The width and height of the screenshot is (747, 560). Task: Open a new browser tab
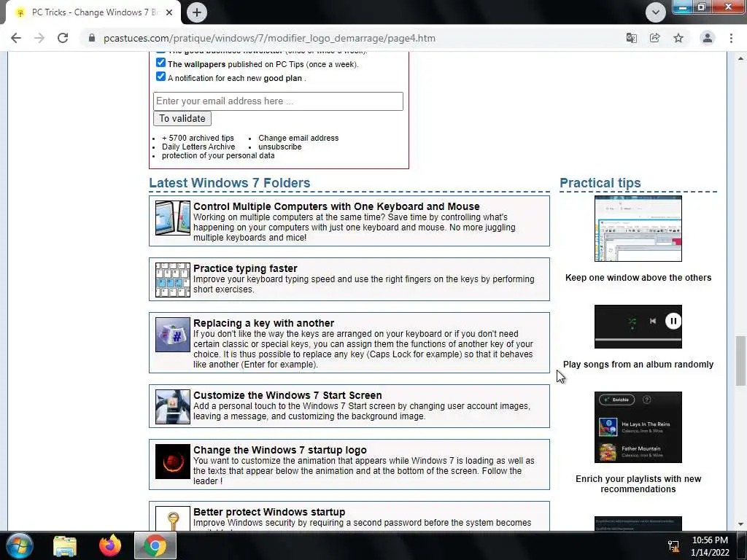pyautogui.click(x=197, y=12)
